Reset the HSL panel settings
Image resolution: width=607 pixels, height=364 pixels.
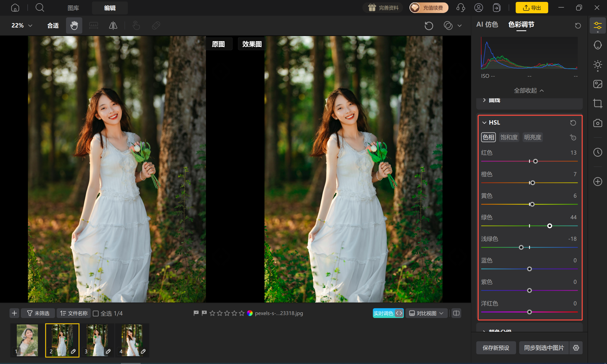pyautogui.click(x=573, y=123)
